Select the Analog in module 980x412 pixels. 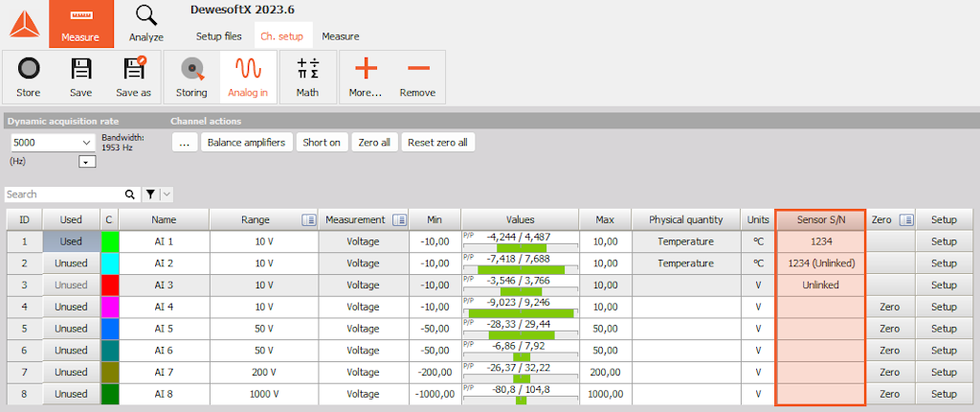tap(248, 77)
